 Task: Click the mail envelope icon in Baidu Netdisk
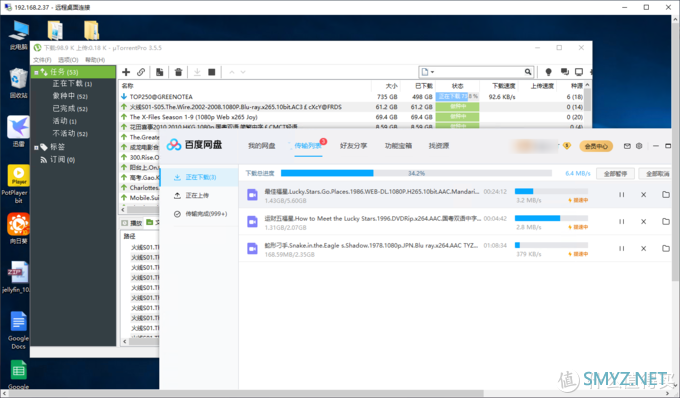(627, 146)
